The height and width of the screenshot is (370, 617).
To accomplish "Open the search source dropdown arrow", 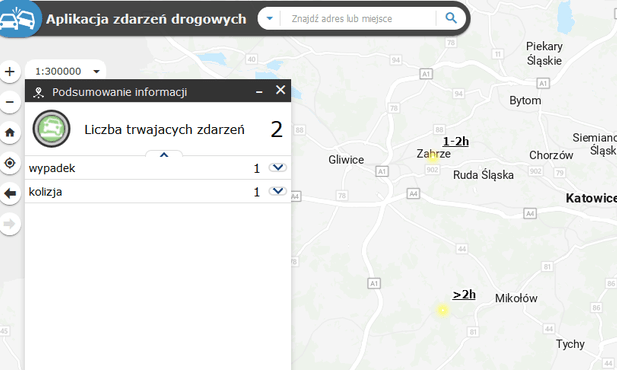I will [270, 18].
